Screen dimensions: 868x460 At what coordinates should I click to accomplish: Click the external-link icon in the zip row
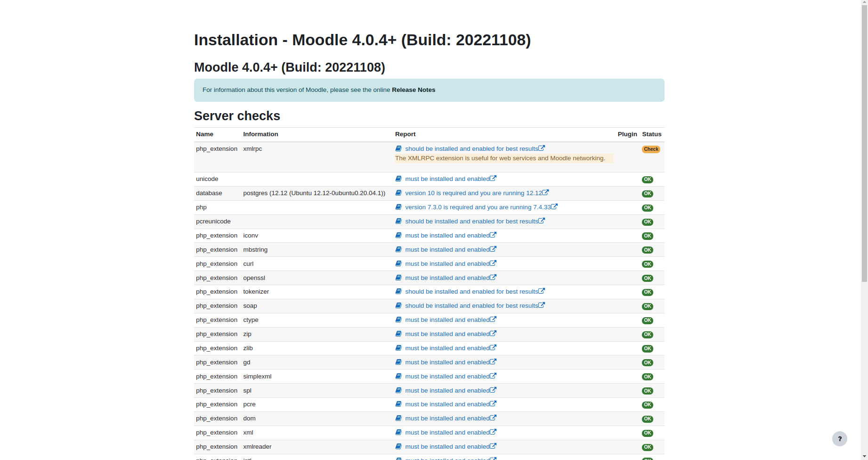point(493,333)
